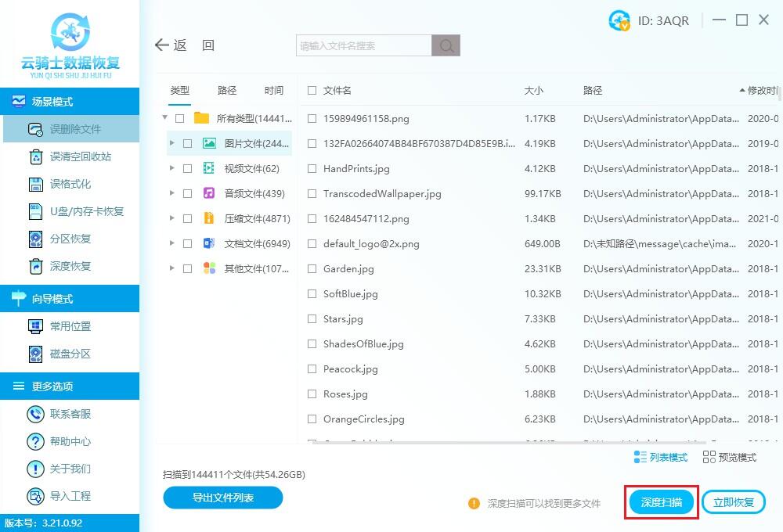783x532 pixels.
Task: Tick the HandPrints.jpg checkbox
Action: 312,169
